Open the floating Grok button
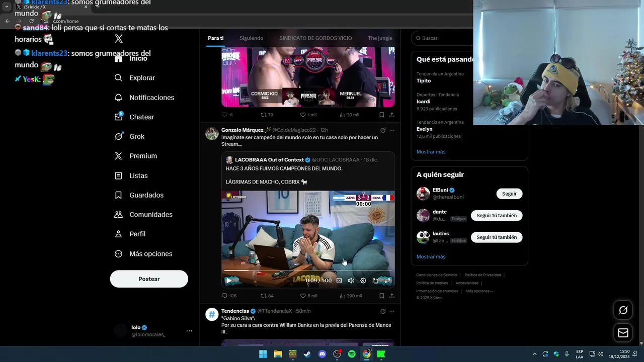This screenshot has width=644, height=362. (623, 310)
